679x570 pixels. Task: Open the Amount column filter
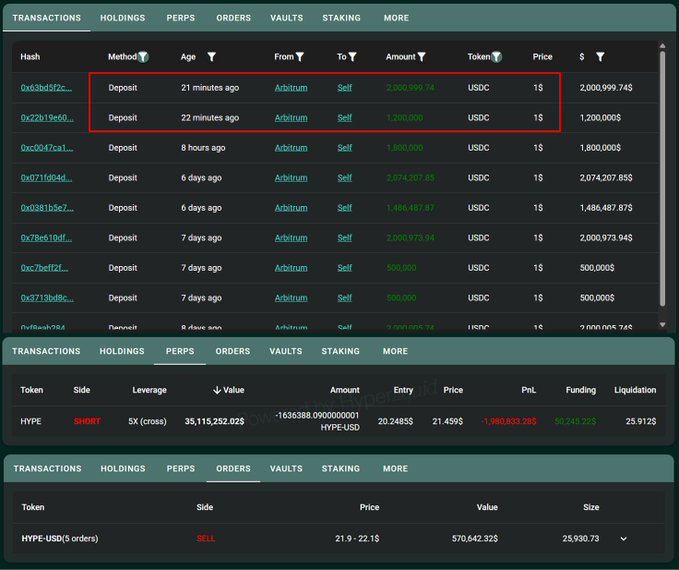(421, 57)
